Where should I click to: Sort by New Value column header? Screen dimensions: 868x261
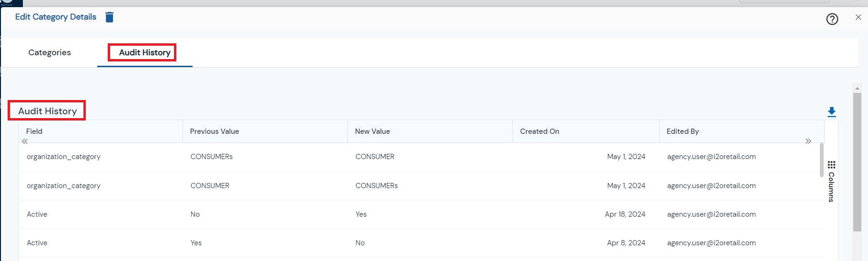[x=372, y=131]
